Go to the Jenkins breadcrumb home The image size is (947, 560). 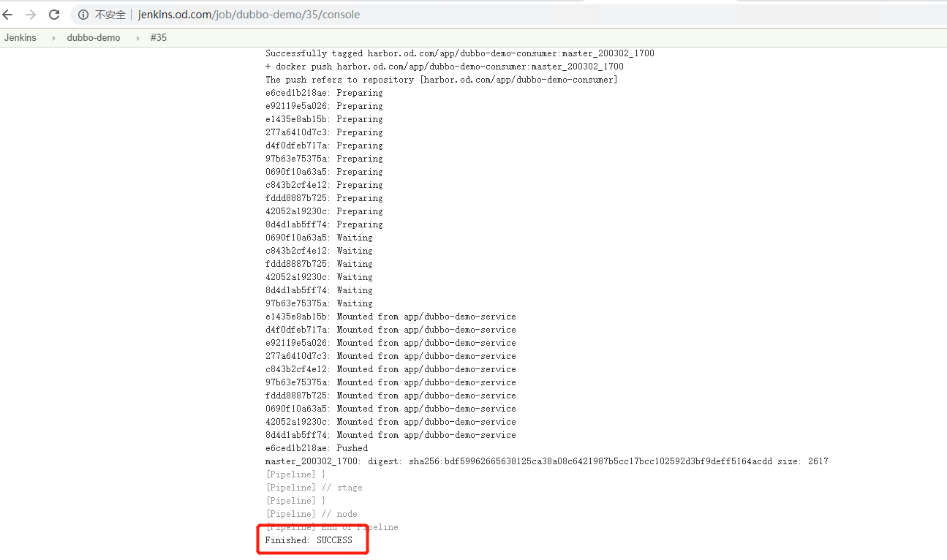pos(20,38)
